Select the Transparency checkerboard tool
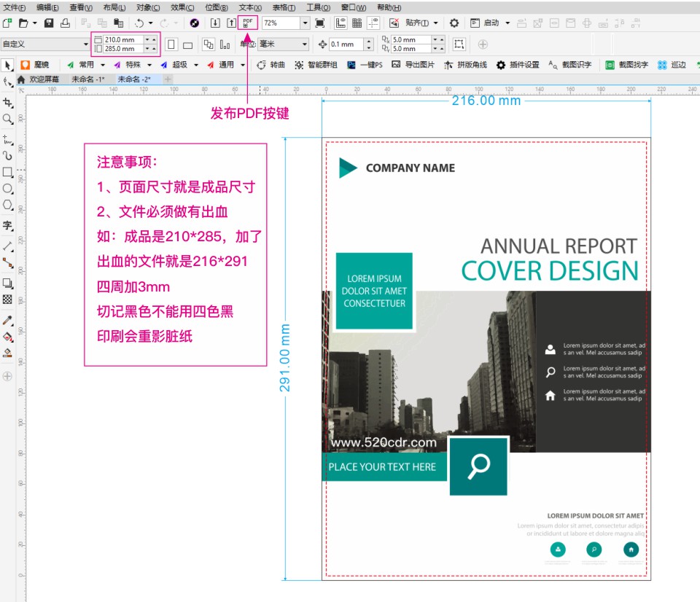The image size is (700, 602). [7, 300]
